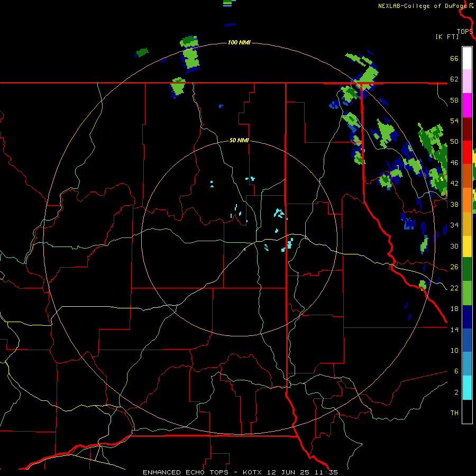Click the "TOPS" legend heading

tap(465, 32)
